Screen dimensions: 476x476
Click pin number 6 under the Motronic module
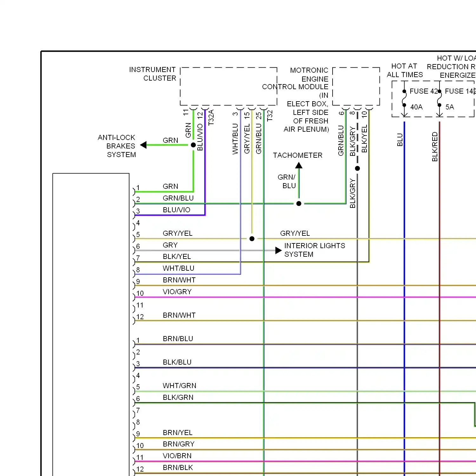point(341,113)
